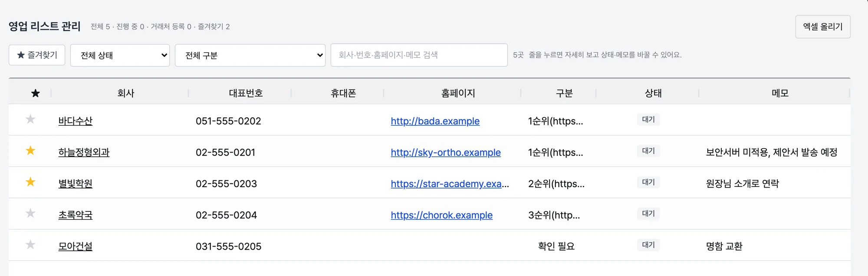The width and height of the screenshot is (868, 276).
Task: Select phone number 02-555-0204
Action: 226,215
